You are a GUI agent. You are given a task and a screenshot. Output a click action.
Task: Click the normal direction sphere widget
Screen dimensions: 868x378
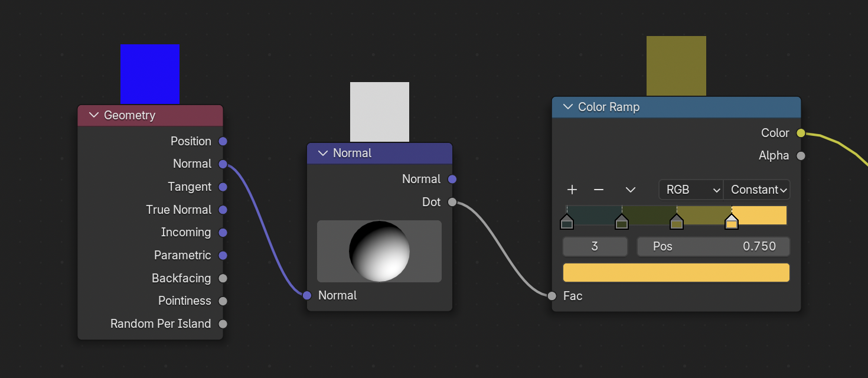[x=379, y=251]
